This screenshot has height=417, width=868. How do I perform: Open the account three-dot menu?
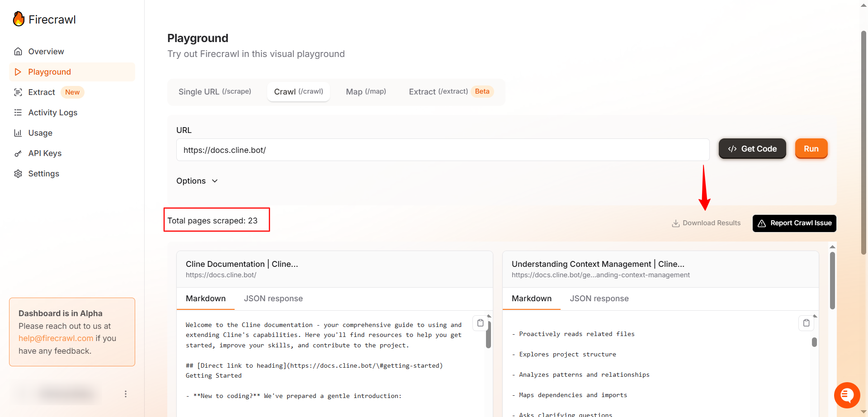126,394
